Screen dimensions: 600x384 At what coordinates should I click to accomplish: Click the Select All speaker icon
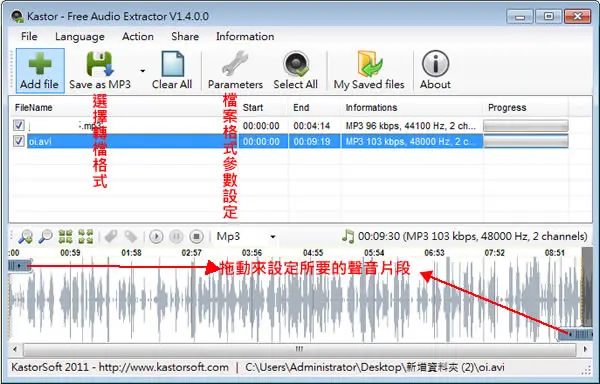[295, 63]
